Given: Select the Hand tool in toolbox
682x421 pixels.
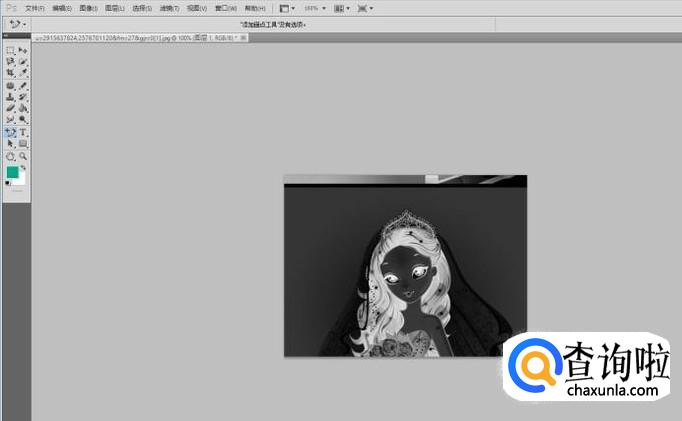Looking at the screenshot, I should point(10,156).
